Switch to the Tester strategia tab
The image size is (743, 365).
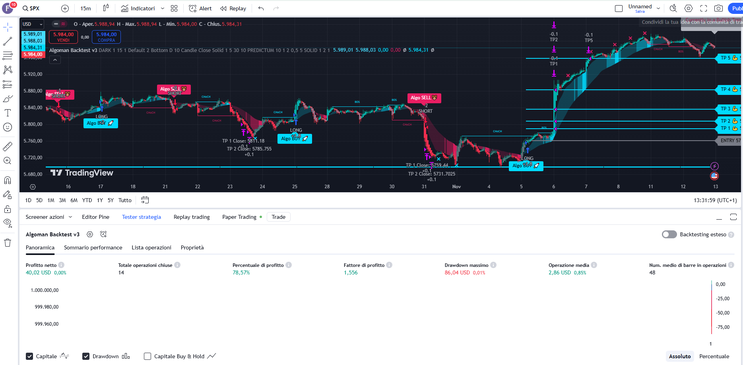tap(141, 217)
